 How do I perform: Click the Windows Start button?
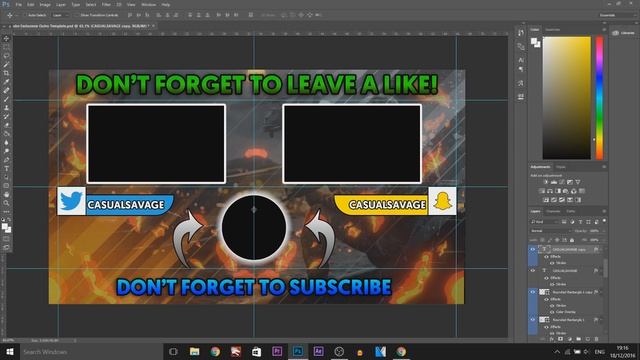click(x=10, y=351)
